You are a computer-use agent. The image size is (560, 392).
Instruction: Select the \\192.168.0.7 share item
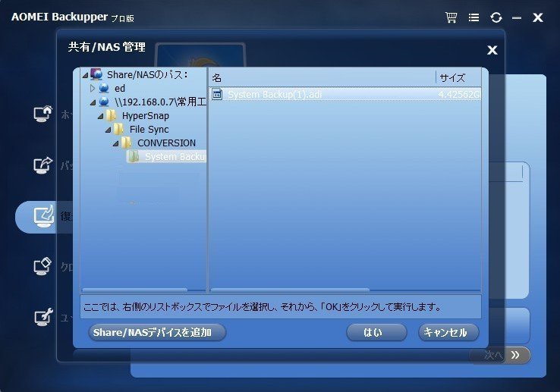[x=160, y=102]
